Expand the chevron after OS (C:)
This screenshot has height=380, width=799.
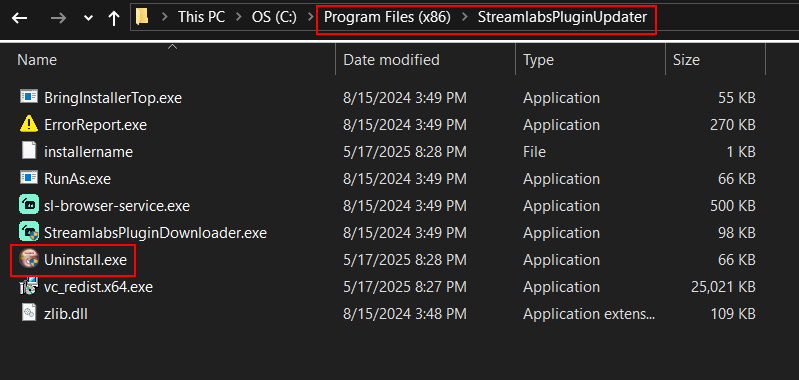tap(312, 18)
